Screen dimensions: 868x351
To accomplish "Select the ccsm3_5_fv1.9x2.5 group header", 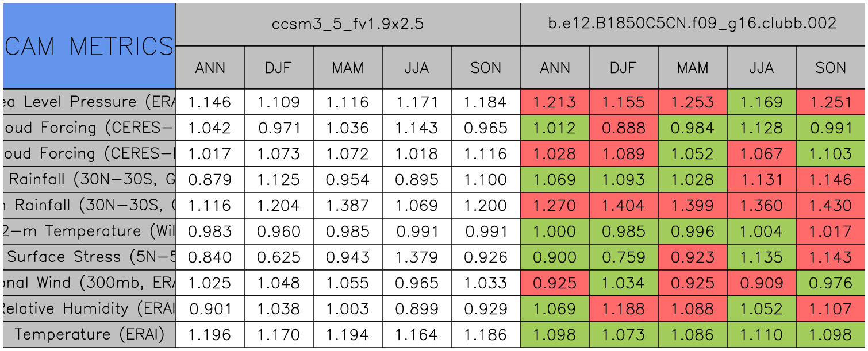I will pyautogui.click(x=347, y=25).
